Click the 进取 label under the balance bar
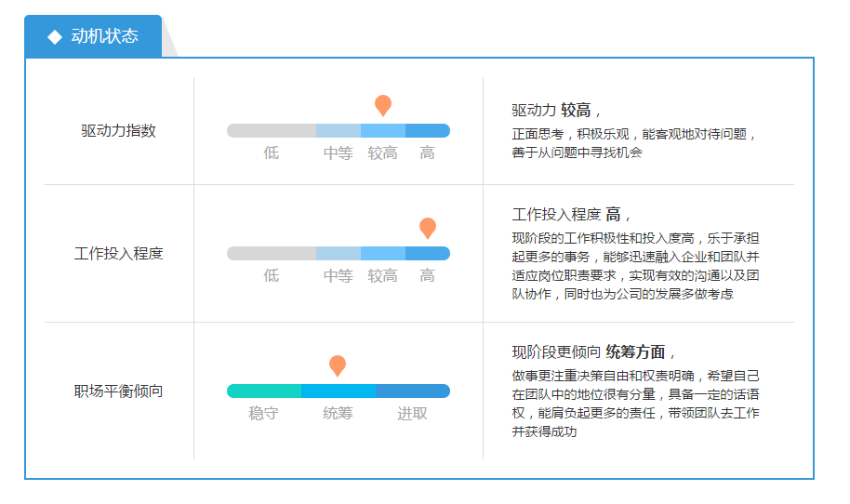 [x=413, y=414]
